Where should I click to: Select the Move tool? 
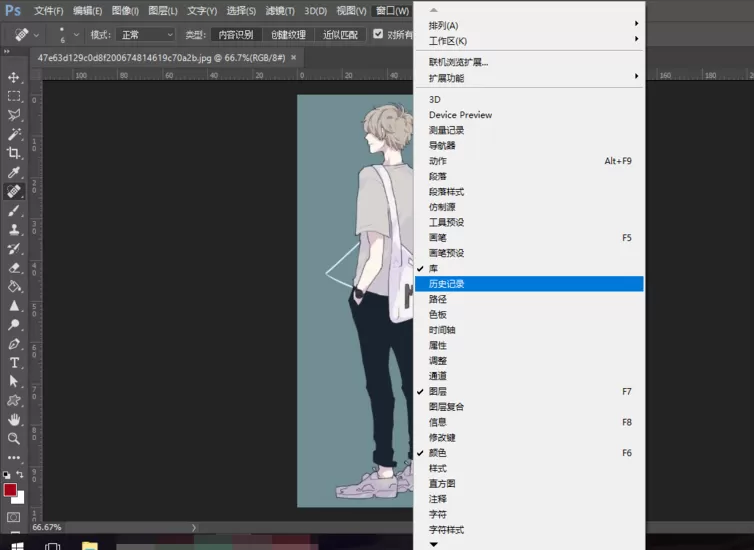tap(13, 77)
